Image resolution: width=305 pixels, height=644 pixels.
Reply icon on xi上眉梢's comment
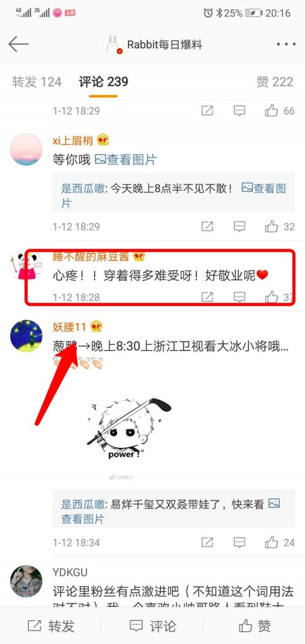click(239, 226)
